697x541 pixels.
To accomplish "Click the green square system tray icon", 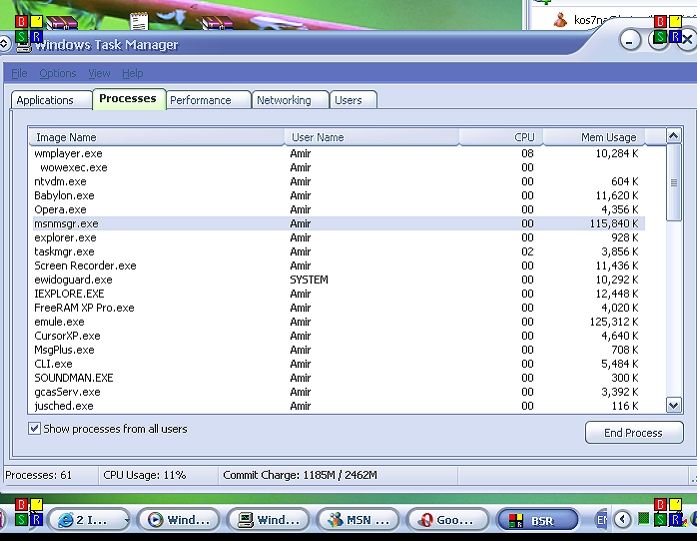I will point(643,518).
